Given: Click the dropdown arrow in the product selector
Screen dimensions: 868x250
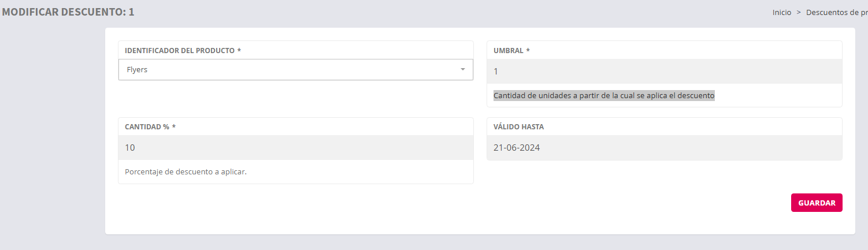Looking at the screenshot, I should coord(462,70).
